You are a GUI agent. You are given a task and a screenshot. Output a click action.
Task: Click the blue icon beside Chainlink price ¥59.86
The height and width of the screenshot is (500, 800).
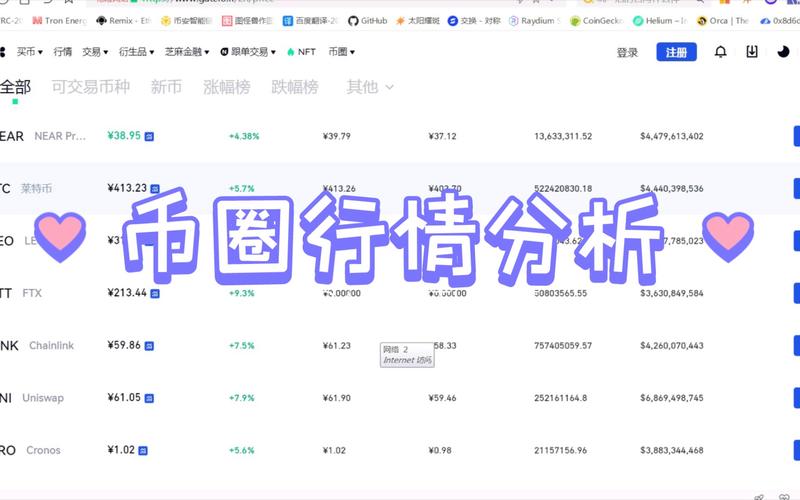(149, 346)
